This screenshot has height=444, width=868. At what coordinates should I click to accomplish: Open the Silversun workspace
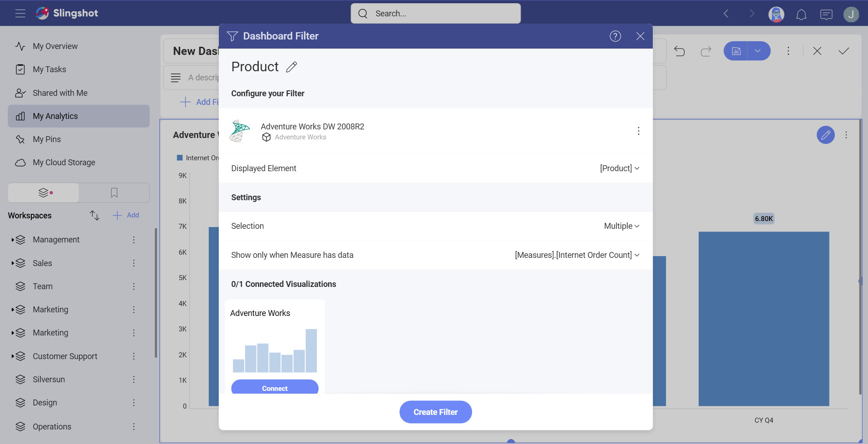(x=49, y=380)
